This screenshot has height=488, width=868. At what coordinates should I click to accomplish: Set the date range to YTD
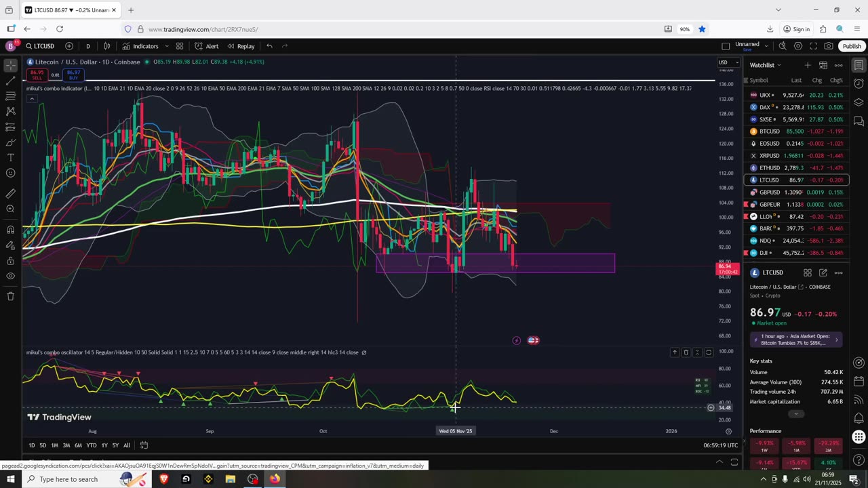coord(92,445)
